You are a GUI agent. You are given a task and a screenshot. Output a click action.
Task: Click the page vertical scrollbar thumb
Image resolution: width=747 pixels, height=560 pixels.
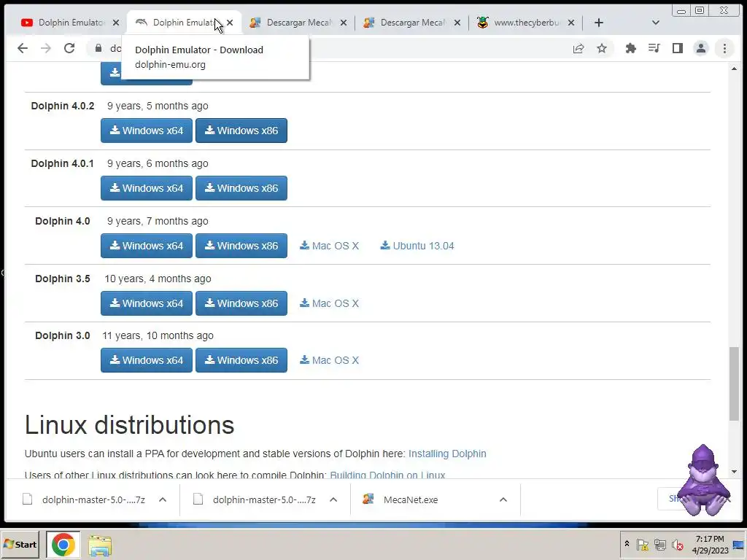click(734, 384)
